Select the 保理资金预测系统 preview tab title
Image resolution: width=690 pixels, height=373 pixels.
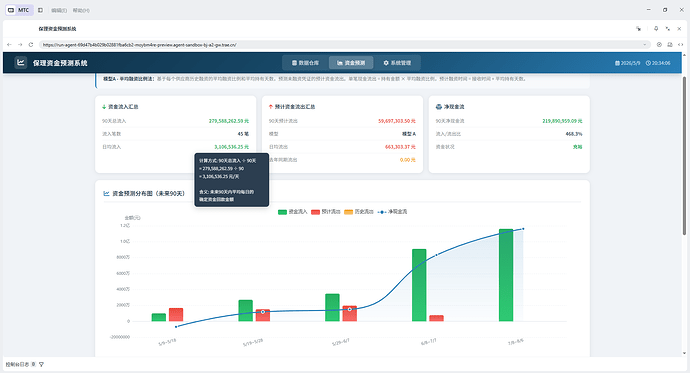57,29
